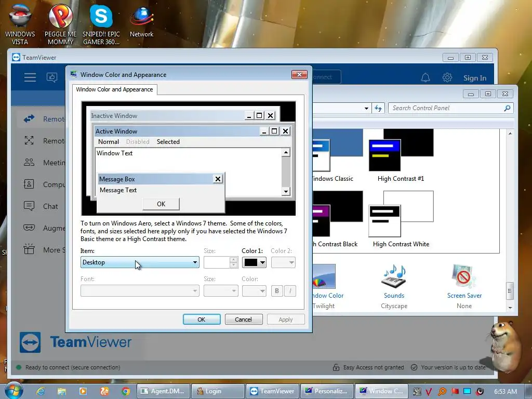Viewport: 532px width, 399px height.
Task: Click the Screen Saver link label
Action: [x=464, y=296]
